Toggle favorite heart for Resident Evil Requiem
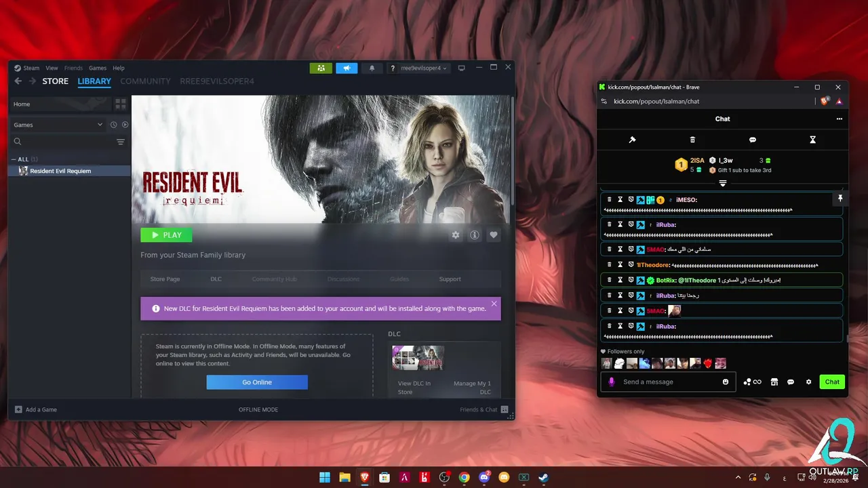Viewport: 868px width, 488px height. point(494,235)
